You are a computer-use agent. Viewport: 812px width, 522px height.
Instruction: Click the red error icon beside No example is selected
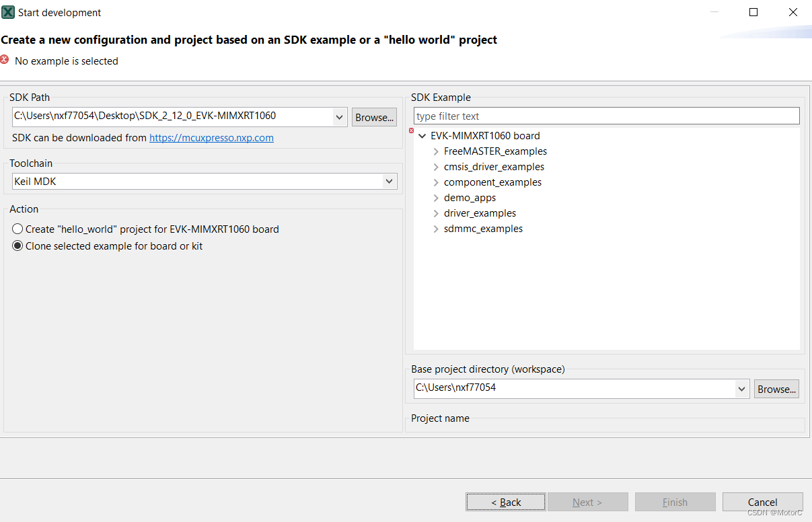pyautogui.click(x=5, y=60)
